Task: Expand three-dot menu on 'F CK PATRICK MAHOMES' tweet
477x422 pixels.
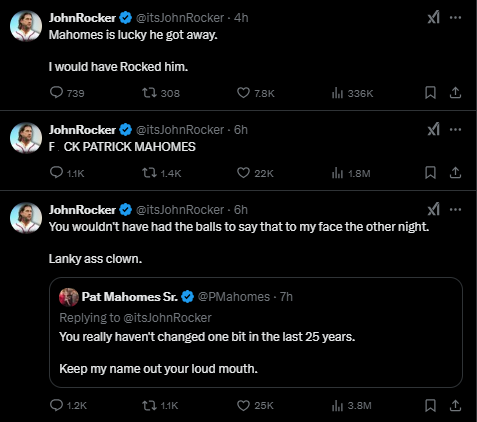Action: point(455,129)
